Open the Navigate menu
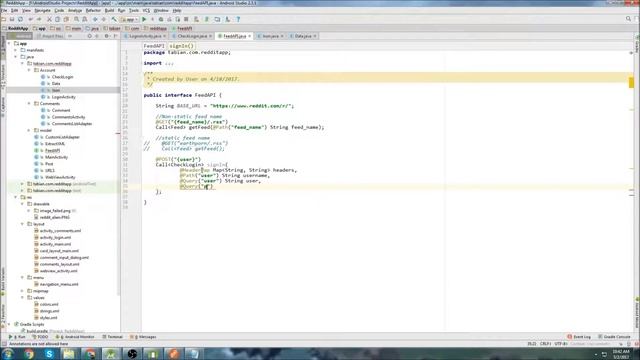This screenshot has width=640, height=360. 42,10
